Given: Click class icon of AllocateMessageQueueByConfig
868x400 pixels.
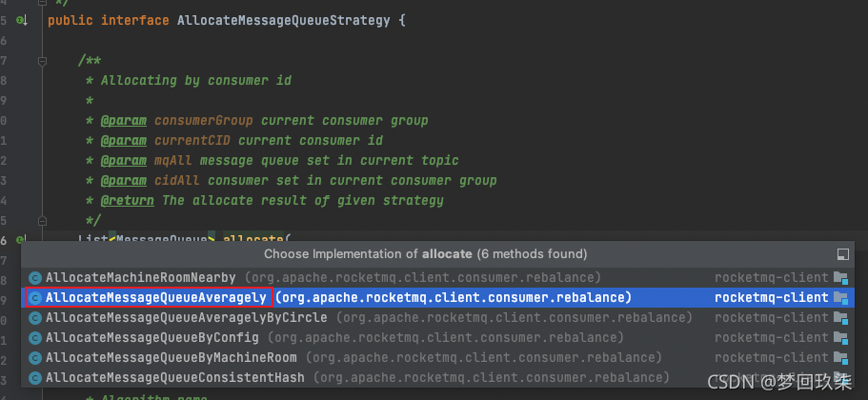Looking at the screenshot, I should coord(35,337).
